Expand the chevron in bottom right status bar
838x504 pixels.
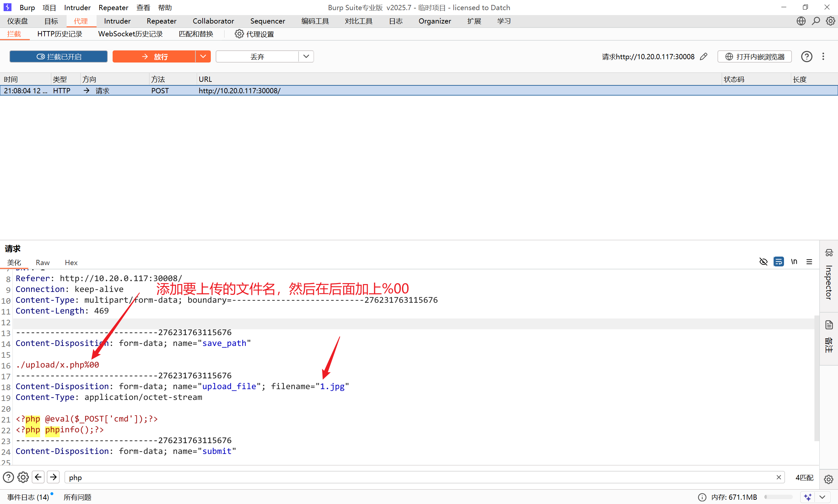[822, 497]
